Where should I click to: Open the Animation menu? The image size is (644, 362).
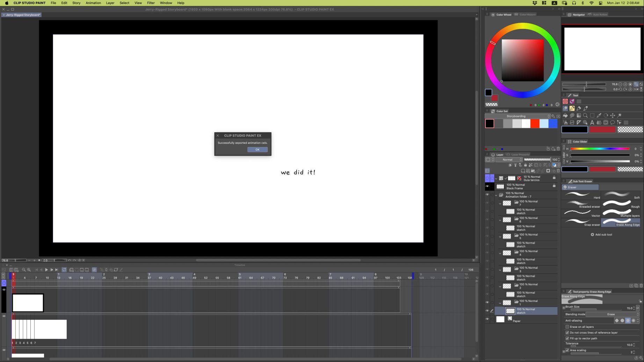click(x=93, y=3)
